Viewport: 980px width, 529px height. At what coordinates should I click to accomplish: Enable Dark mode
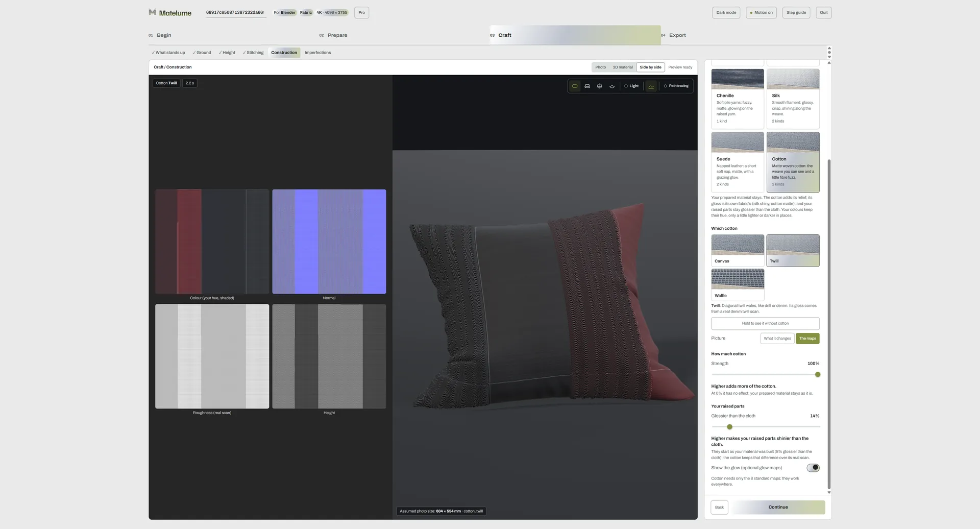coord(726,13)
